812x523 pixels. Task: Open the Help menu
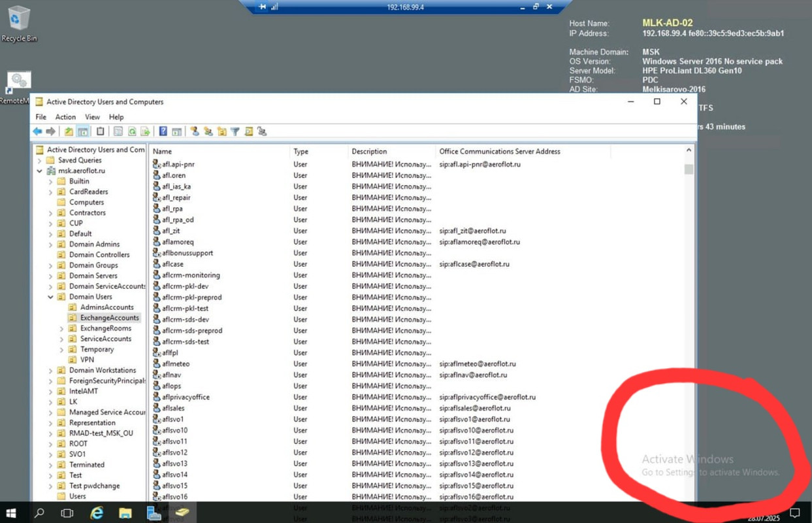116,117
